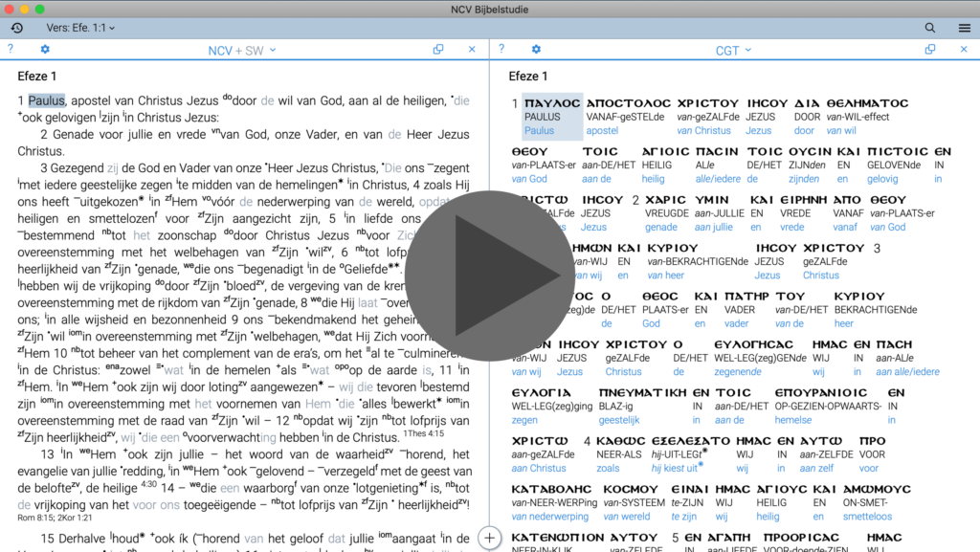
Task: Click the Greek word ΑΠΟΣΤΟΛΟΣ
Action: (628, 103)
